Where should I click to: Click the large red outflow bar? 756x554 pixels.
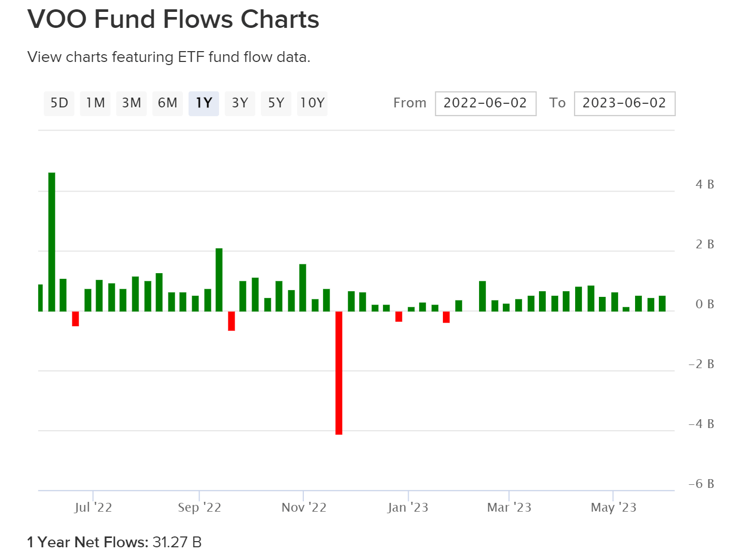point(338,372)
